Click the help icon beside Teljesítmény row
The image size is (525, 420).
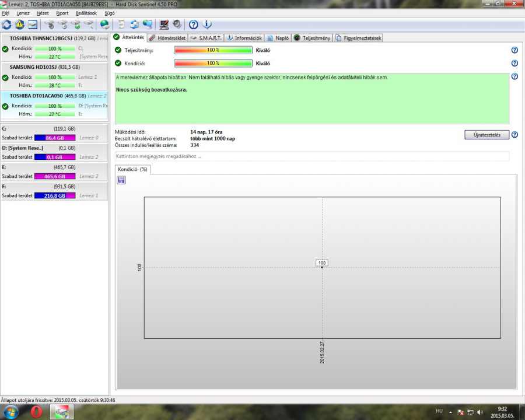point(514,50)
